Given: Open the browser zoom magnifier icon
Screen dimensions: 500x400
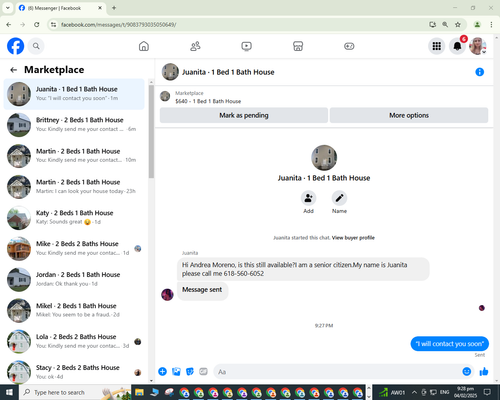Looking at the screenshot, I should tap(445, 24).
